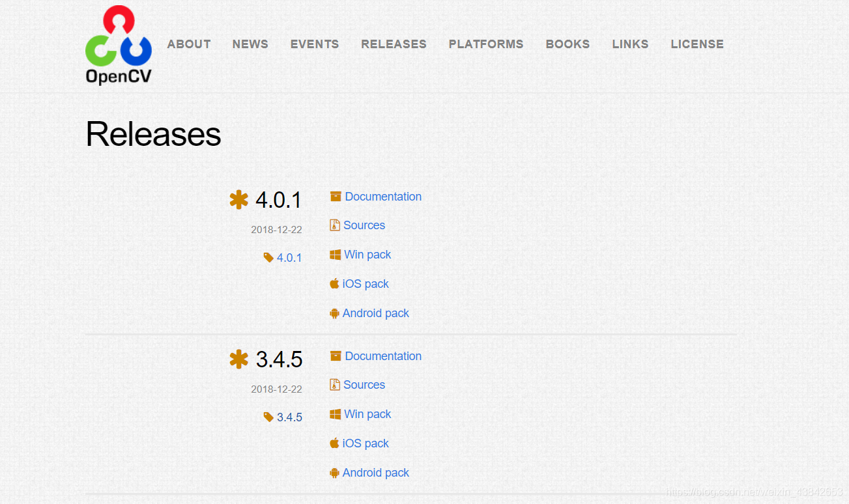The image size is (849, 504).
Task: Click the Windows icon beside 3.4.5 Win pack
Action: point(336,414)
